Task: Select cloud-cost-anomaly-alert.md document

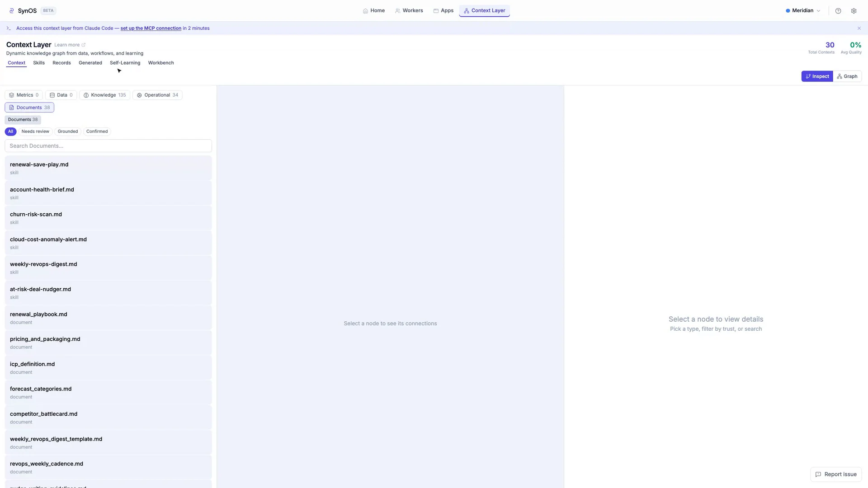Action: point(108,243)
